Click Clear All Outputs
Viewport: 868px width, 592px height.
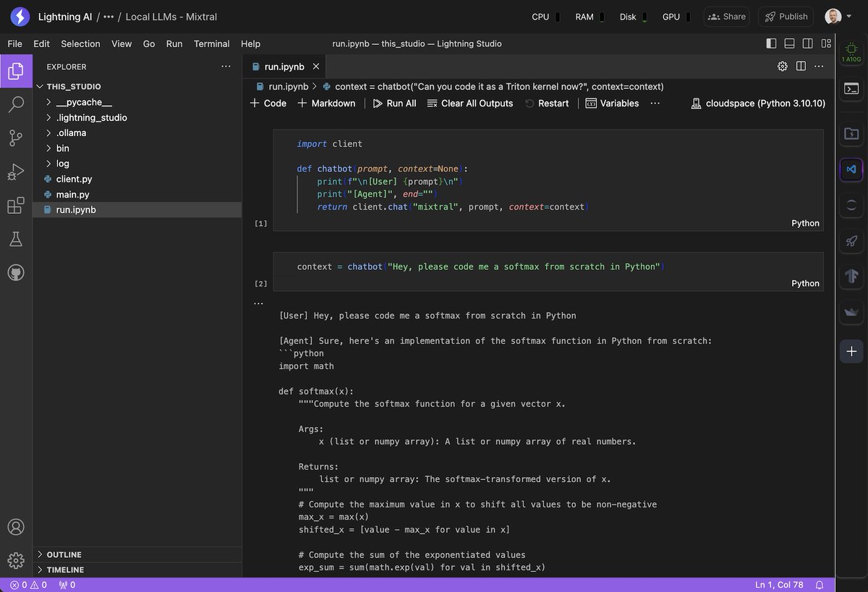470,103
